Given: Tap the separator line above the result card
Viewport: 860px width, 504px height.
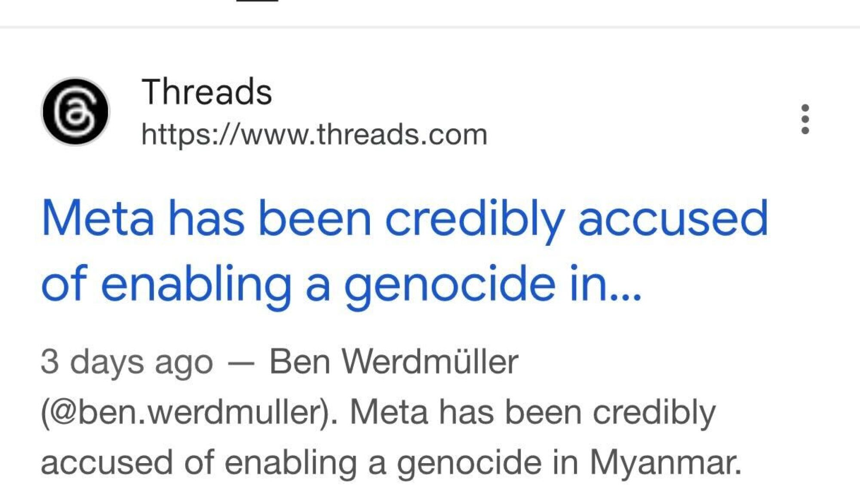Looking at the screenshot, I should 430,28.
